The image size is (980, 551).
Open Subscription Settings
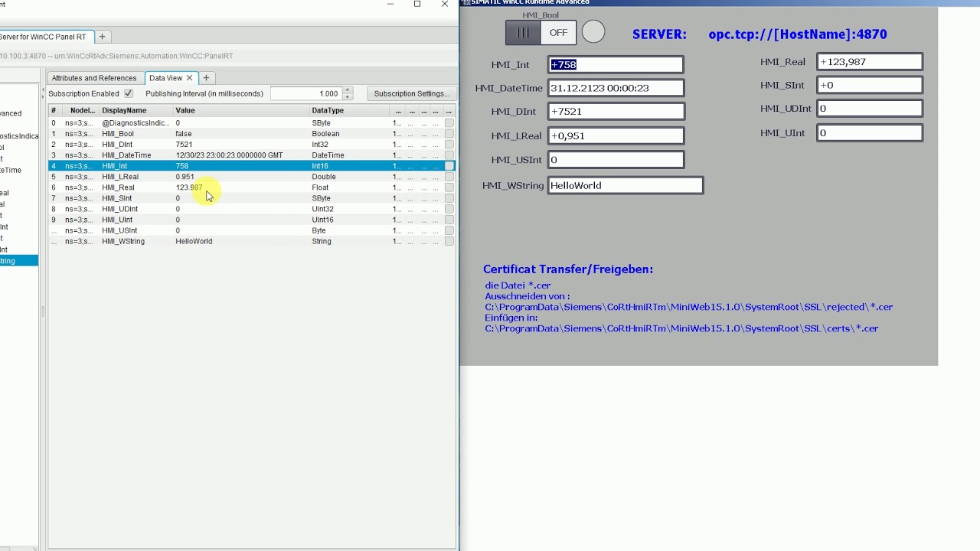click(x=411, y=93)
